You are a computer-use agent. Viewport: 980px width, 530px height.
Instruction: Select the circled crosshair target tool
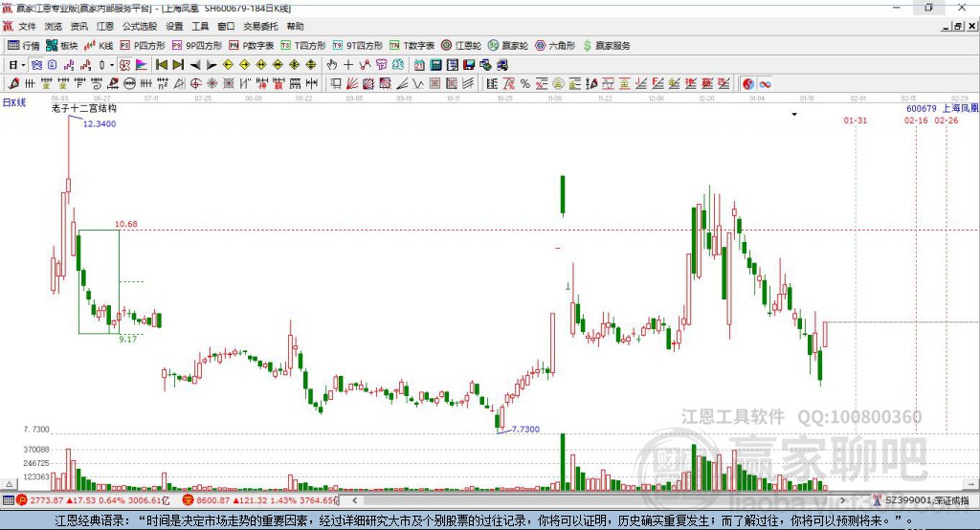coord(195,84)
